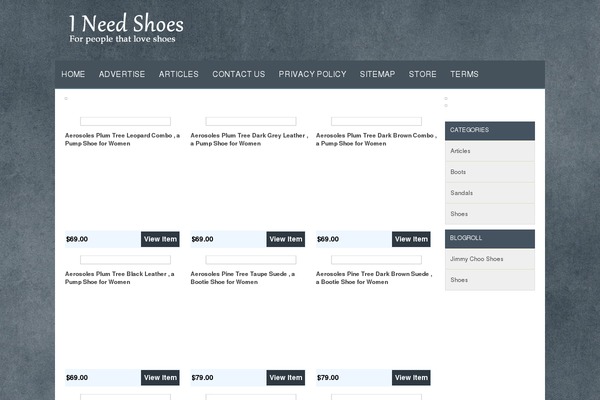Click image placeholder above Pine Tree Taupe Suede
This screenshot has height=400, width=600.
pyautogui.click(x=251, y=260)
